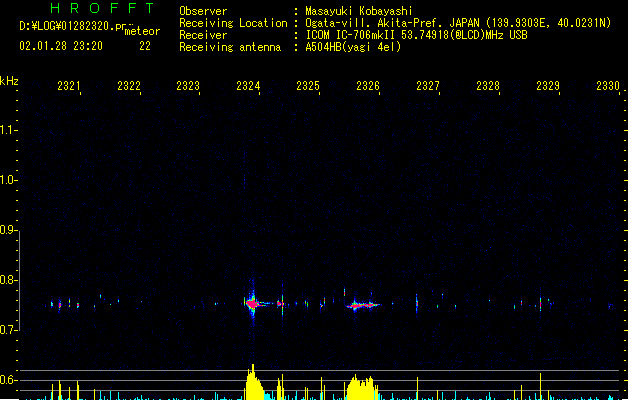Click the 0.9 kHz frequency label
Image resolution: width=629 pixels, height=400 pixels.
(x=8, y=230)
